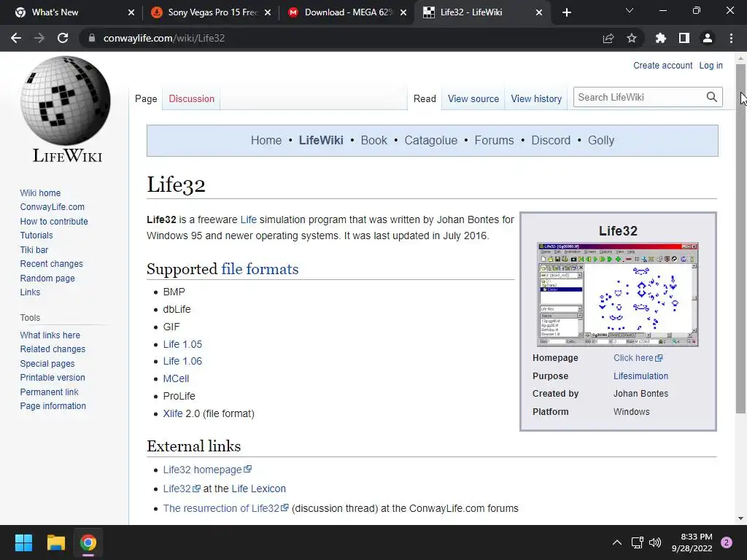Go back to the previous page
747x560 pixels.
click(16, 38)
